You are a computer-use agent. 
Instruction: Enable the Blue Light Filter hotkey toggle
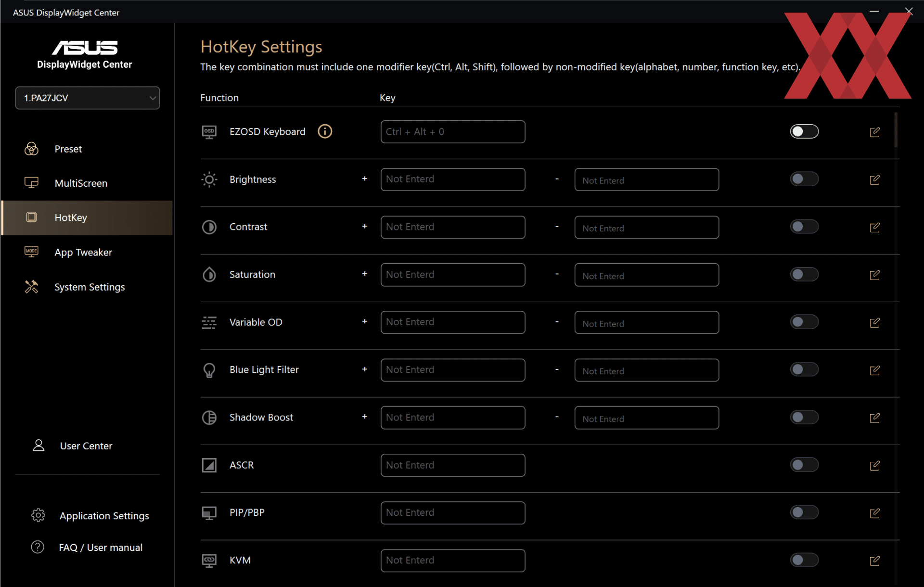pyautogui.click(x=804, y=370)
